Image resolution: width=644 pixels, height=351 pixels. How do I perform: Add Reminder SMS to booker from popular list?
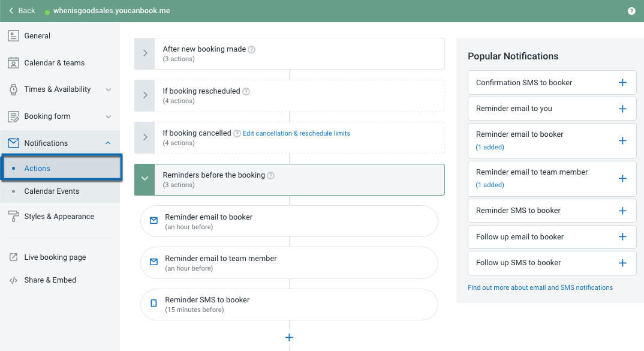click(622, 211)
